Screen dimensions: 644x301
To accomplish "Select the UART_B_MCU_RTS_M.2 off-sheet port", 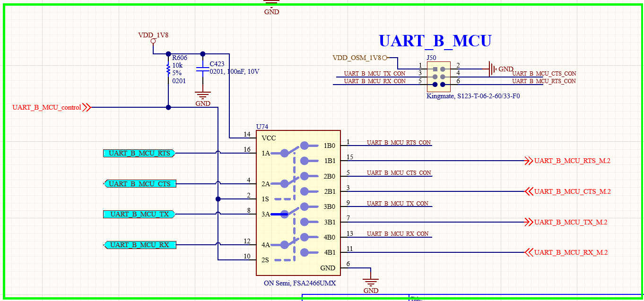I will (x=568, y=161).
